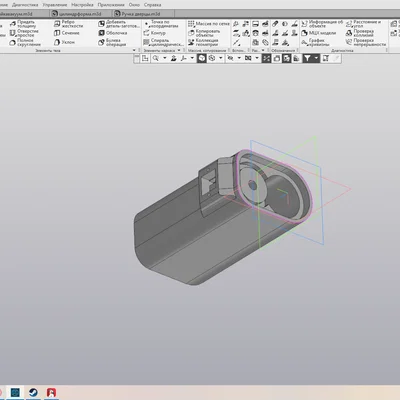
Task: Pick the Отверстие простое tool
Action: (24, 33)
